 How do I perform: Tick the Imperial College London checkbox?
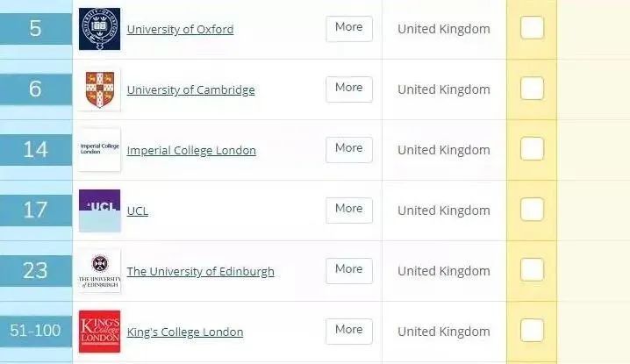532,148
